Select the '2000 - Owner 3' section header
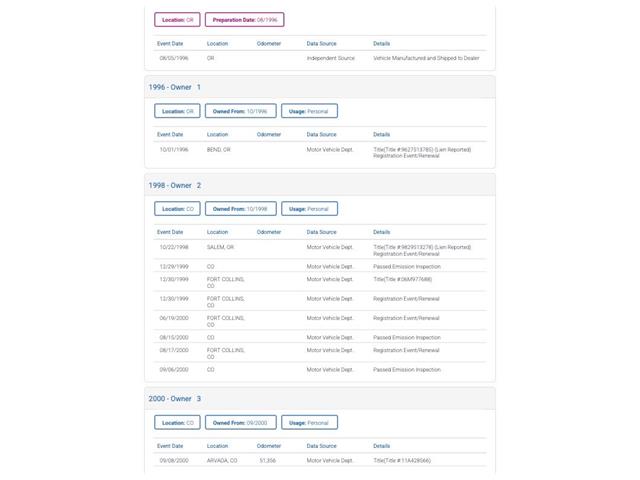The height and width of the screenshot is (480, 640). [320, 398]
